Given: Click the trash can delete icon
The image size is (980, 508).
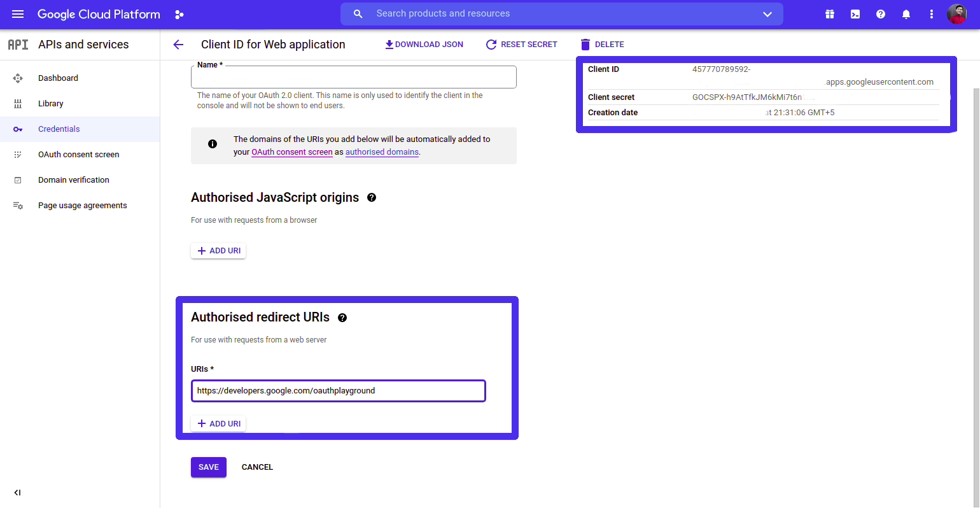Looking at the screenshot, I should tap(585, 45).
